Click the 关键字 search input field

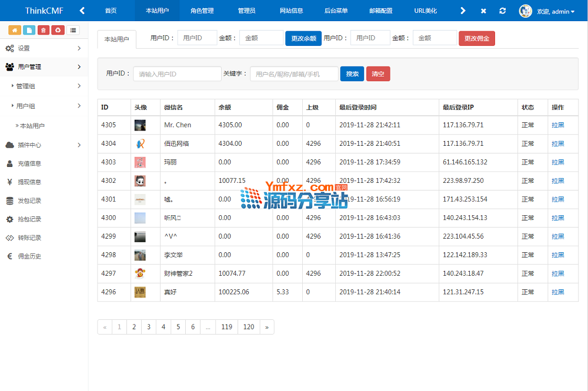pyautogui.click(x=294, y=73)
